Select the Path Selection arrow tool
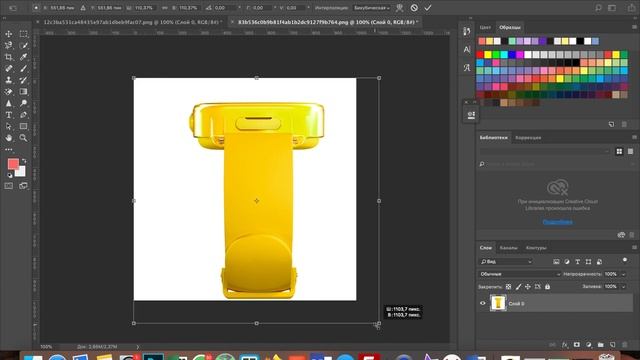 pos(9,127)
